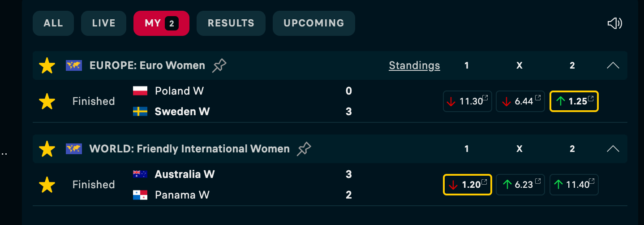Click the 11.40 odds for Panama W
Viewport: 644px width, 225px height.
point(574,185)
